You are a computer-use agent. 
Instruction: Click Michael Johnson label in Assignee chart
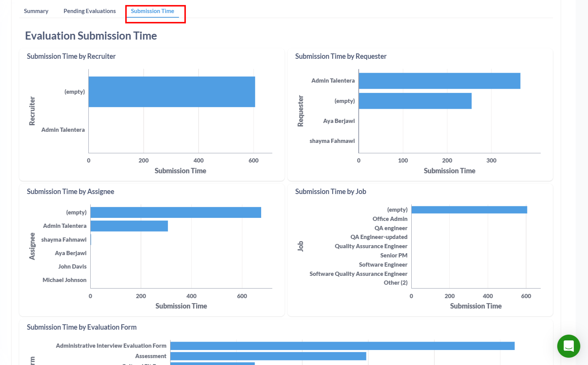pyautogui.click(x=65, y=280)
